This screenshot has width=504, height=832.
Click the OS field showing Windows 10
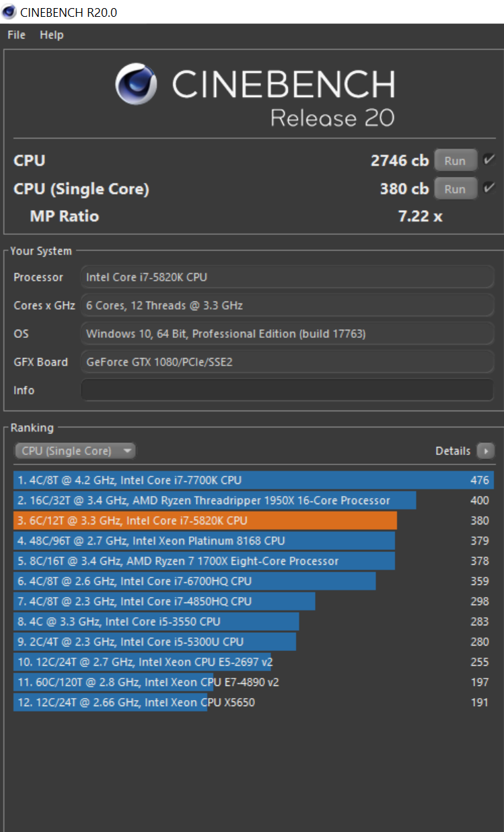287,334
